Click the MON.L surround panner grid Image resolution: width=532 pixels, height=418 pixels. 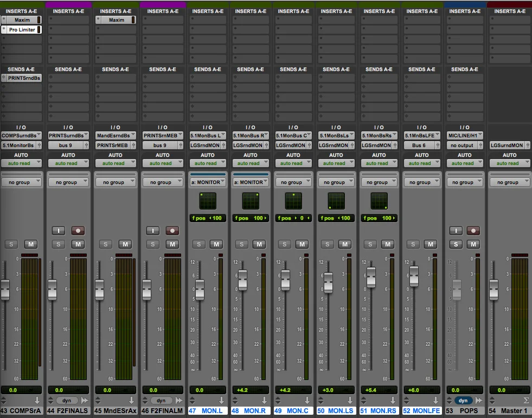click(x=208, y=201)
